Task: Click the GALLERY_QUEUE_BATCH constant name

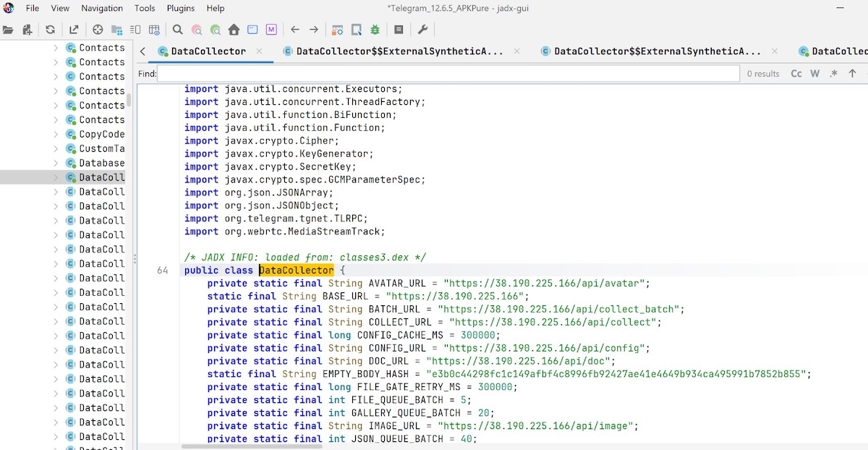Action: [x=406, y=414]
